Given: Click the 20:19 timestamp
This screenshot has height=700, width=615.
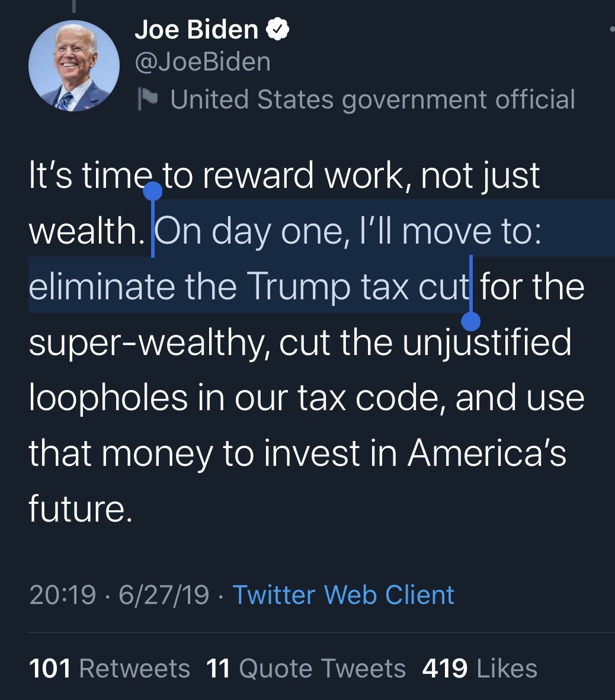Looking at the screenshot, I should (62, 594).
